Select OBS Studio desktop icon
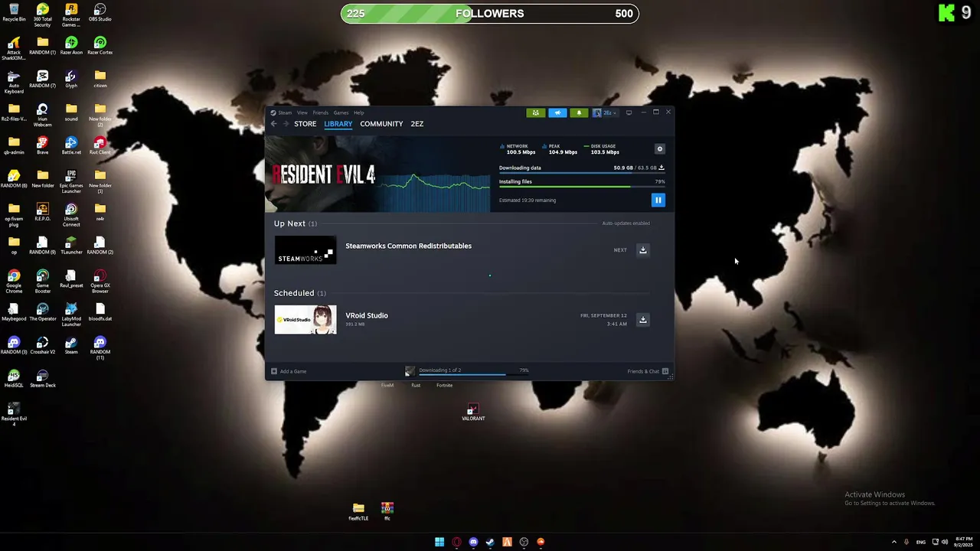Viewport: 980px width, 551px height. pos(100,12)
